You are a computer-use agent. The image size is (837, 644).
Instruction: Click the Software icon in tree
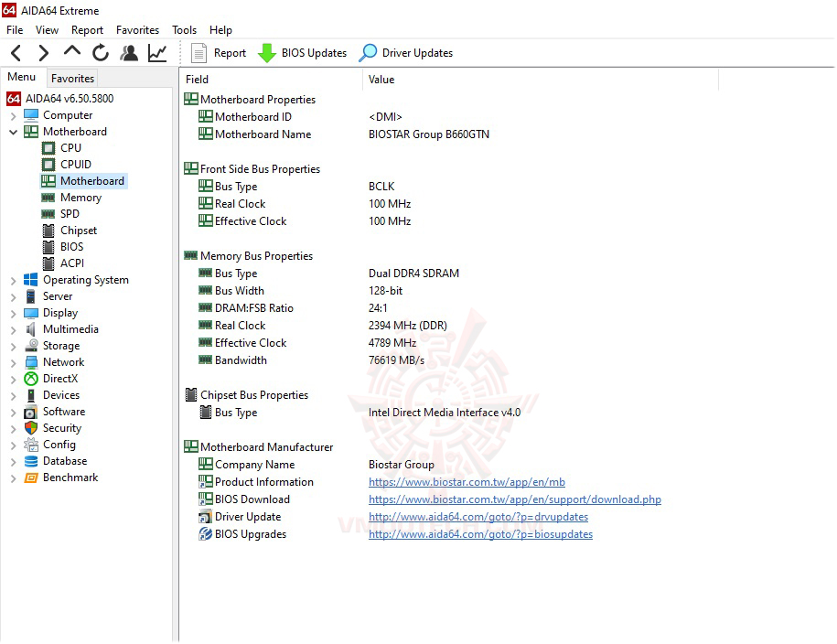click(31, 412)
